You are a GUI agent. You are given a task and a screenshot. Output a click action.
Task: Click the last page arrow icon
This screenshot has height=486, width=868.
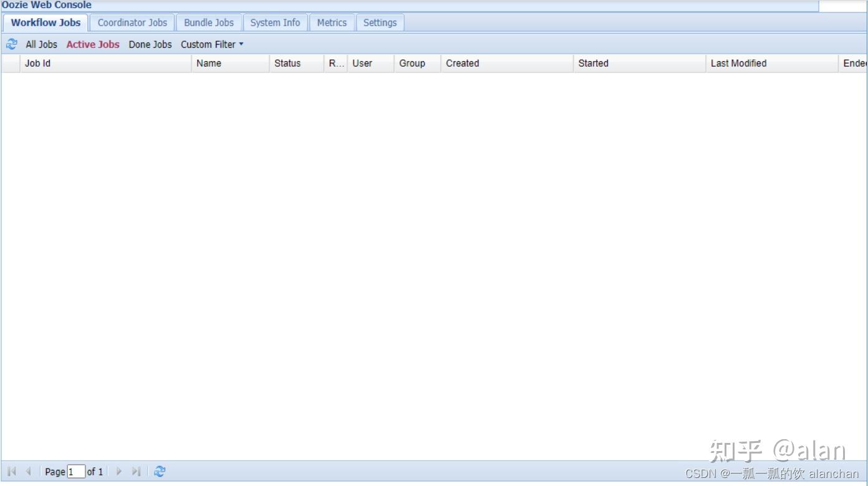coord(136,471)
